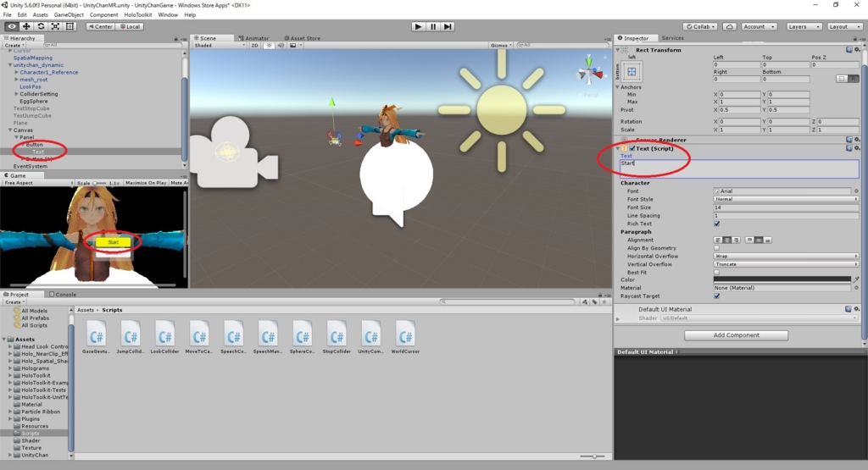
Task: Select the Move tool in toolbar
Action: [26, 26]
